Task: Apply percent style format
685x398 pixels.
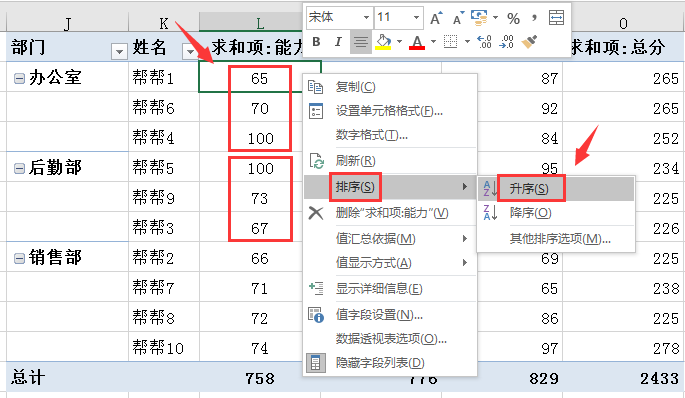Action: [513, 18]
